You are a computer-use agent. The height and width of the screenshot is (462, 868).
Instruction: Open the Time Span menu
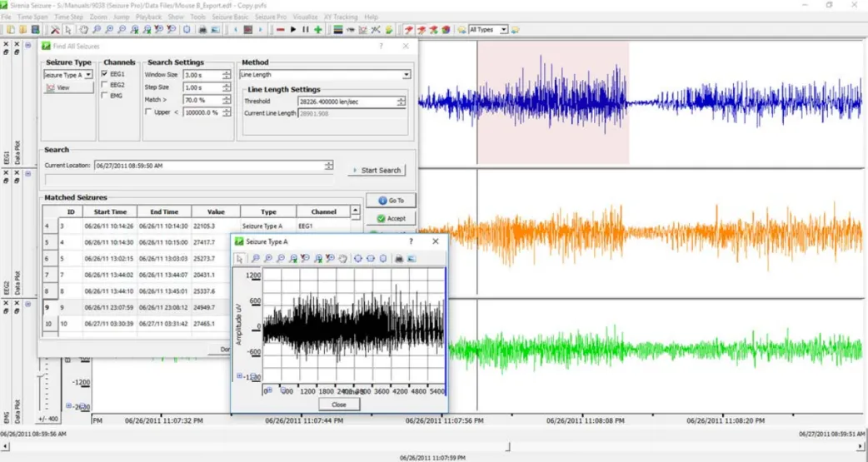32,17
